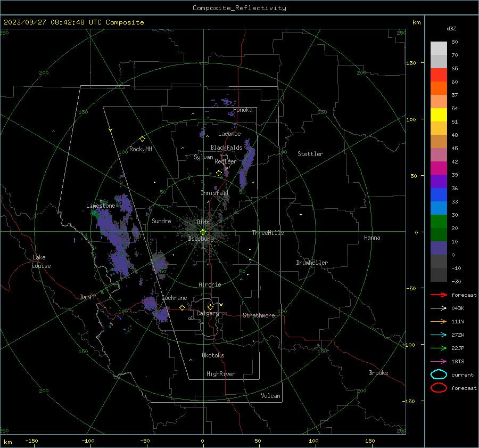Image resolution: width=479 pixels, height=448 pixels.
Task: Click the purple echo west of Cochrane
Action: [151, 303]
